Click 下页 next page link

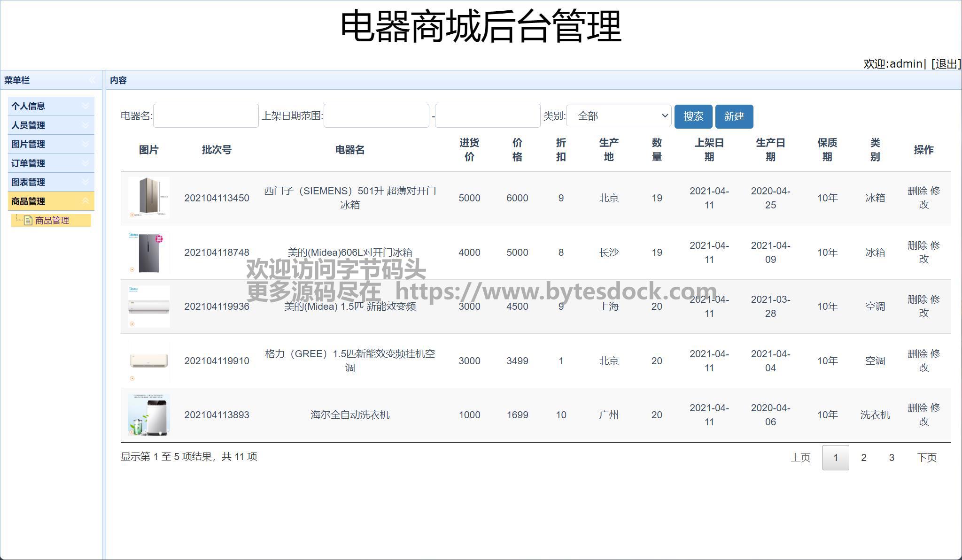[x=926, y=458]
